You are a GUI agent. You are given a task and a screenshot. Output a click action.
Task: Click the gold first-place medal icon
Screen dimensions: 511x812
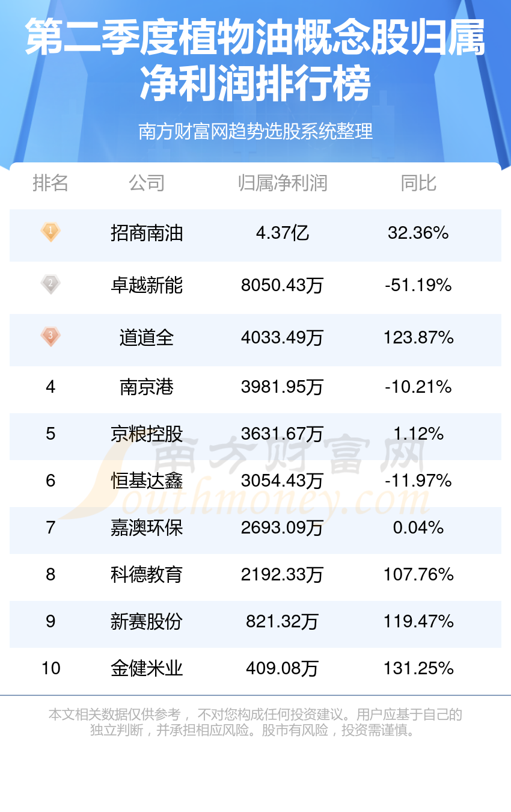coord(50,232)
